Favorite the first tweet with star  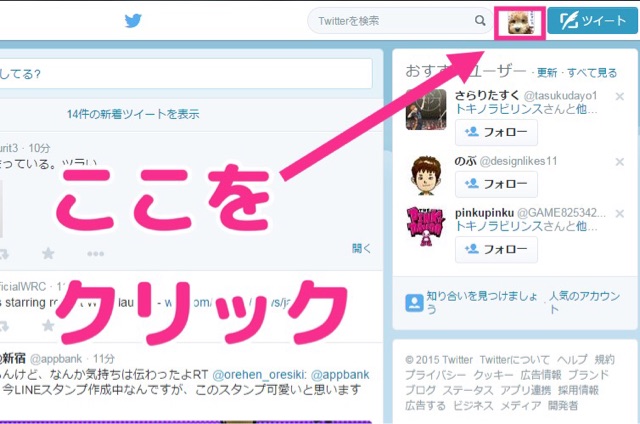pos(48,253)
